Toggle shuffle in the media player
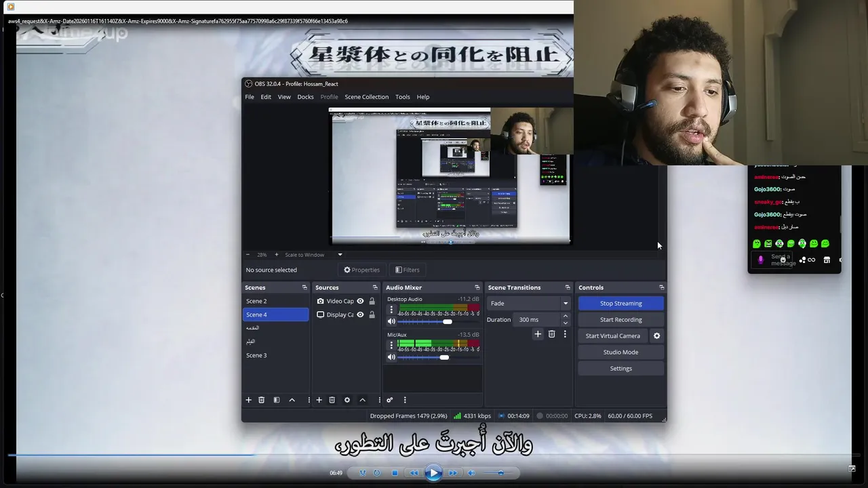This screenshot has height=488, width=868. (363, 473)
